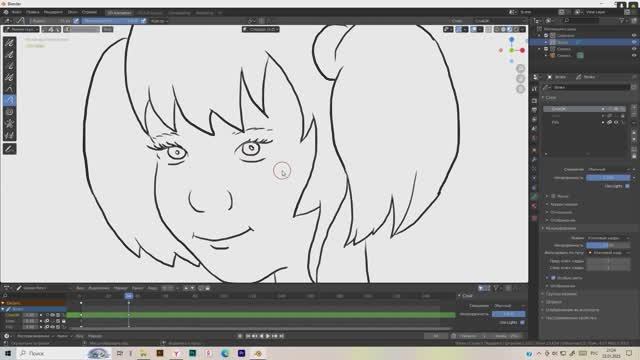
Task: Collapse the Collection tree row arrow
Action: (540, 36)
